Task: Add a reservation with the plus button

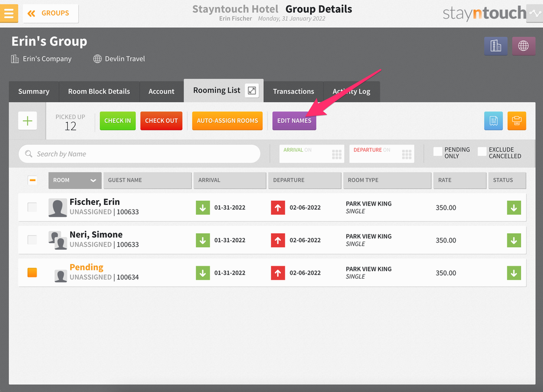Action: tap(27, 121)
